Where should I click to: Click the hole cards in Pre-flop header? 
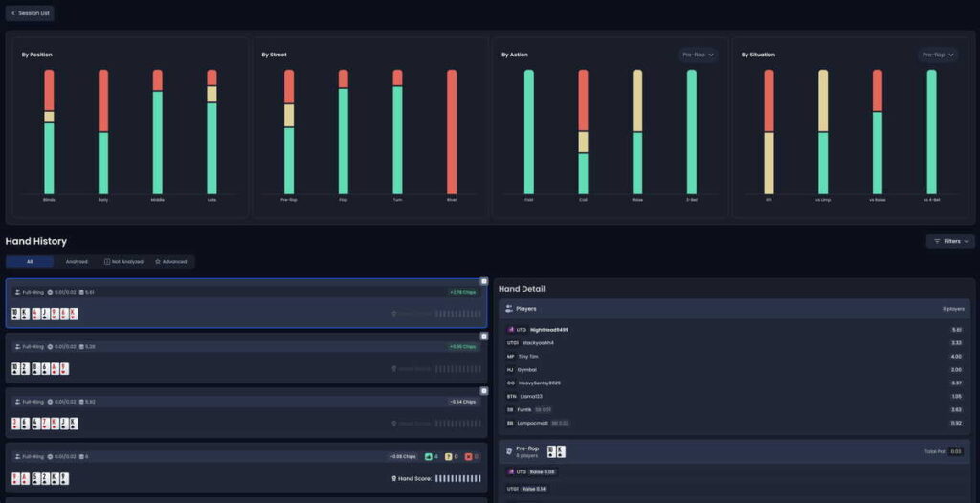pyautogui.click(x=556, y=451)
